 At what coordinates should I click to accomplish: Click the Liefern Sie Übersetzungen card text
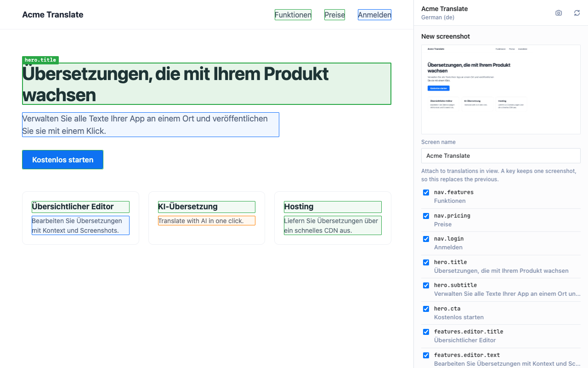coord(333,225)
